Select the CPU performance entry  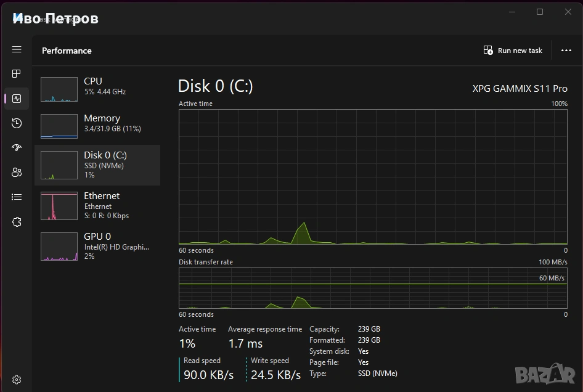click(x=97, y=86)
